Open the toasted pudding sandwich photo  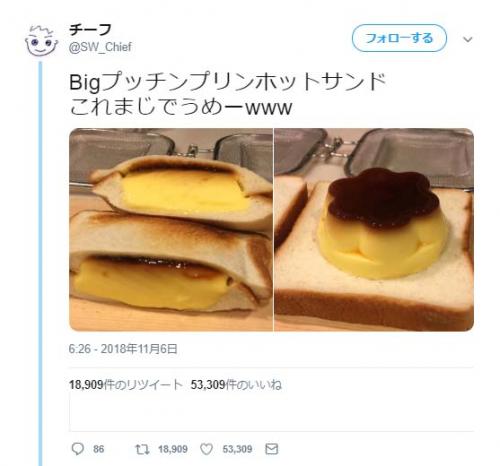point(171,230)
